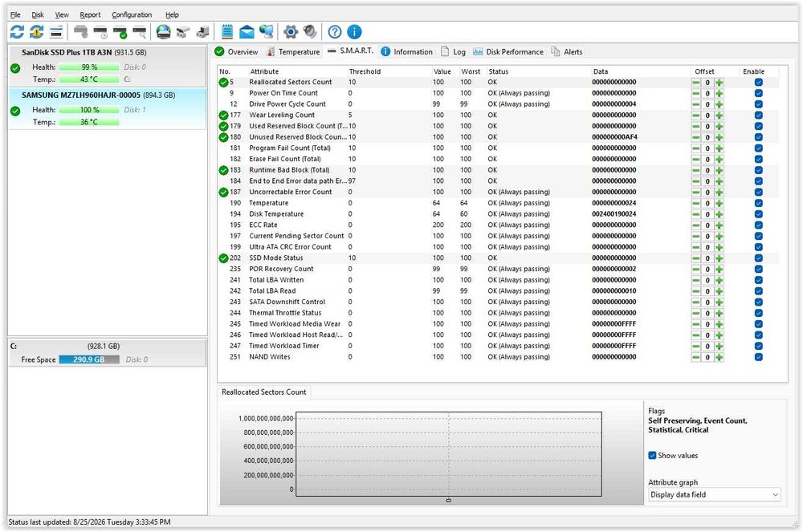Uncheck Enable for Temperature attribute 190

tap(759, 203)
